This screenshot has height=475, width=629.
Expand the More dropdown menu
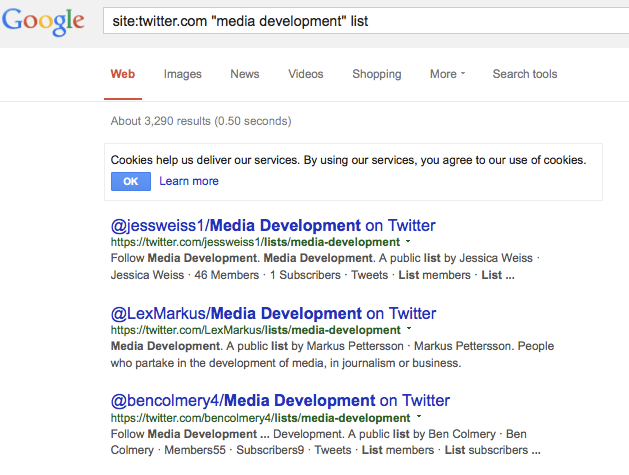(x=447, y=74)
